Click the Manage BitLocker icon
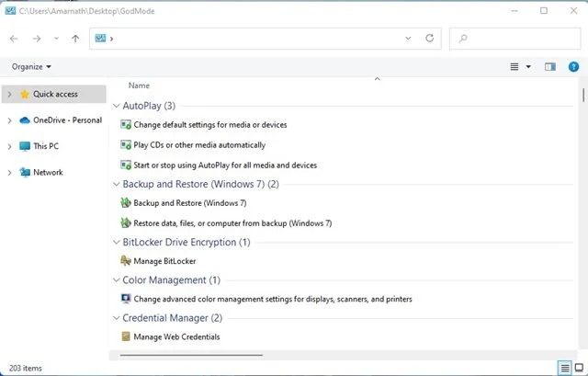This screenshot has width=588, height=376. (x=126, y=261)
